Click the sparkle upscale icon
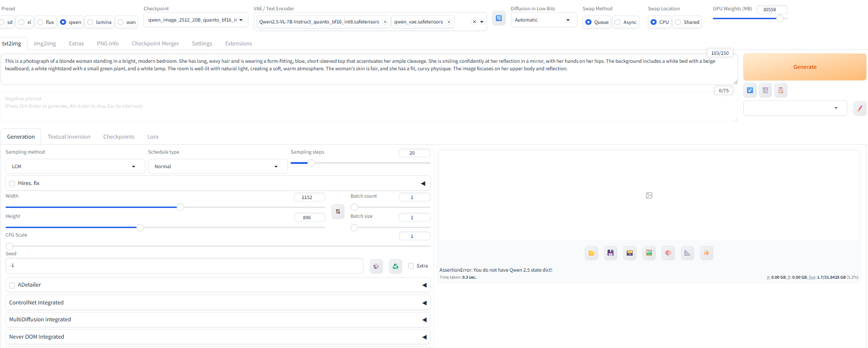Screen dimensions: 868x348 point(707,253)
